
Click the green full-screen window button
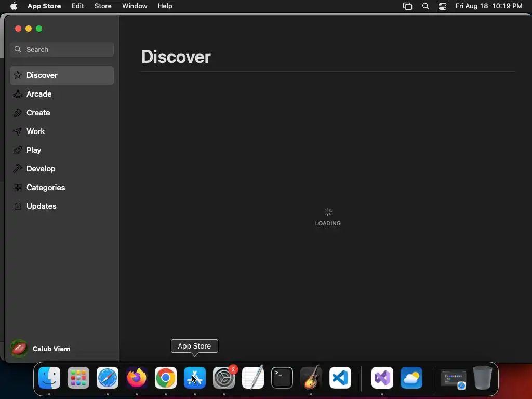click(39, 29)
